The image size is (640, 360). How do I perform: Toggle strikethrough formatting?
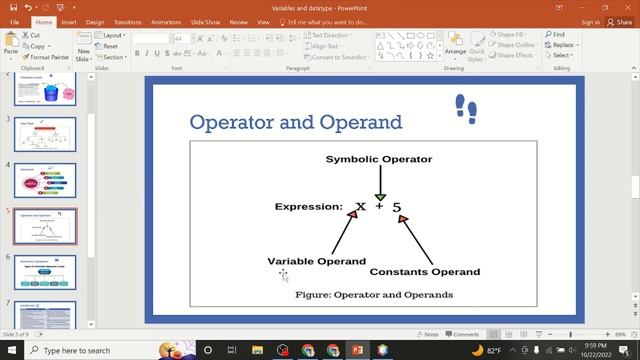[177, 53]
